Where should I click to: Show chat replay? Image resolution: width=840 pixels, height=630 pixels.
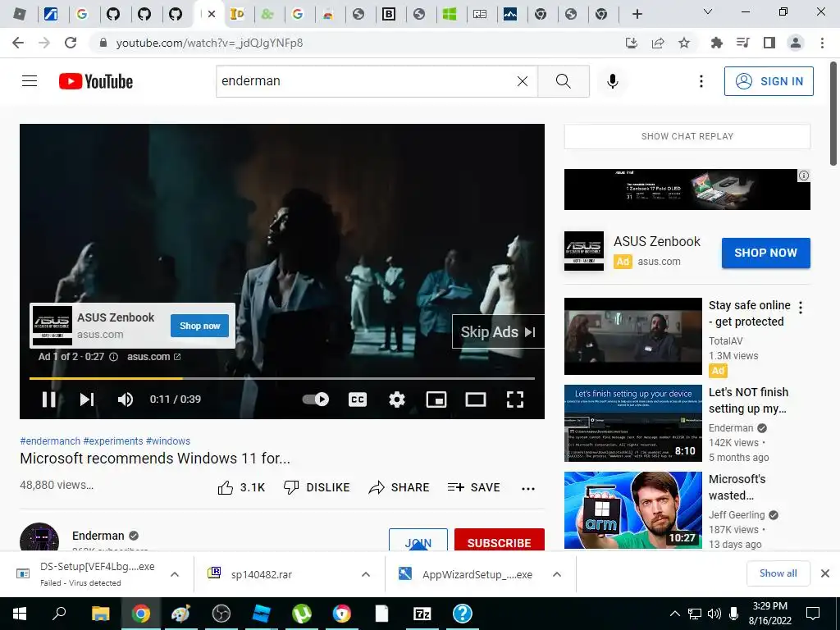(x=687, y=137)
